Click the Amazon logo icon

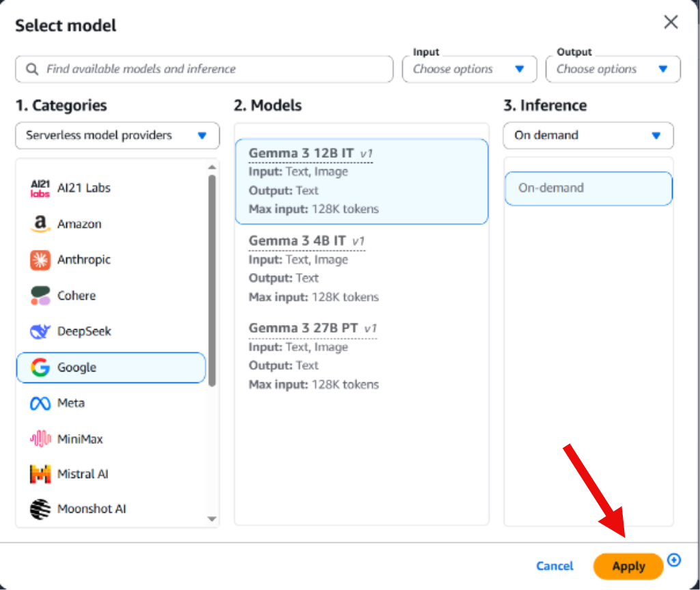click(x=40, y=223)
